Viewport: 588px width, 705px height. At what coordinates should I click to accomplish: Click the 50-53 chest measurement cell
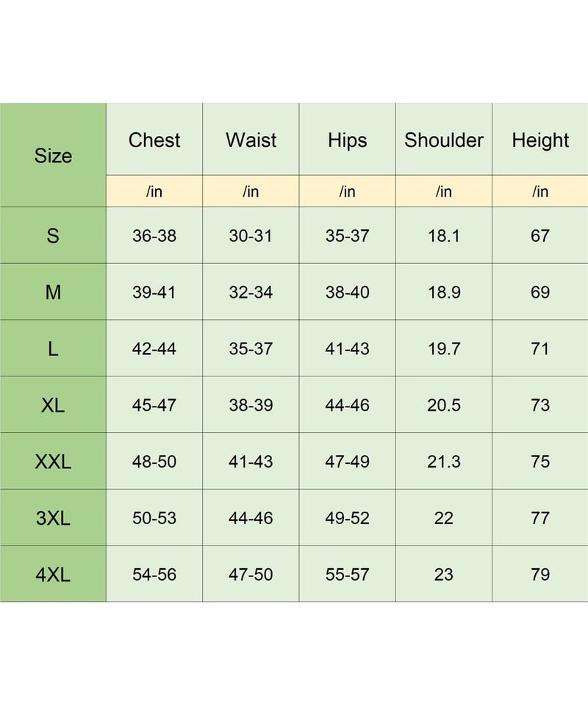[x=154, y=518]
